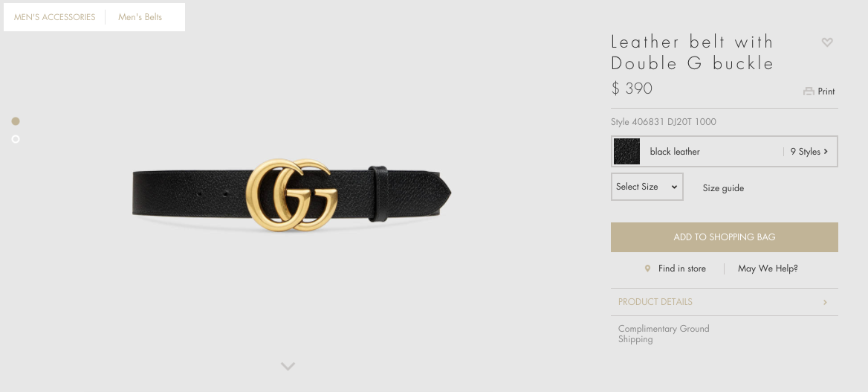Click the printer icon next to Print

(809, 91)
